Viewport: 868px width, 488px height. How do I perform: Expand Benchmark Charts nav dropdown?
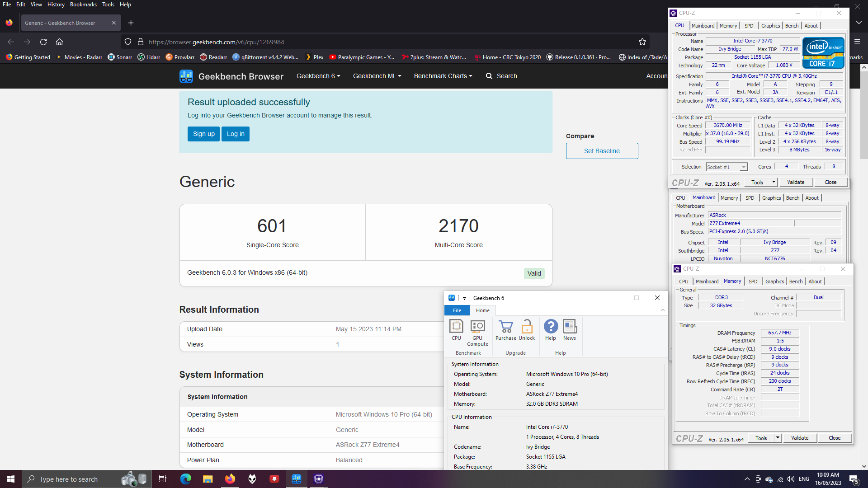tap(443, 76)
